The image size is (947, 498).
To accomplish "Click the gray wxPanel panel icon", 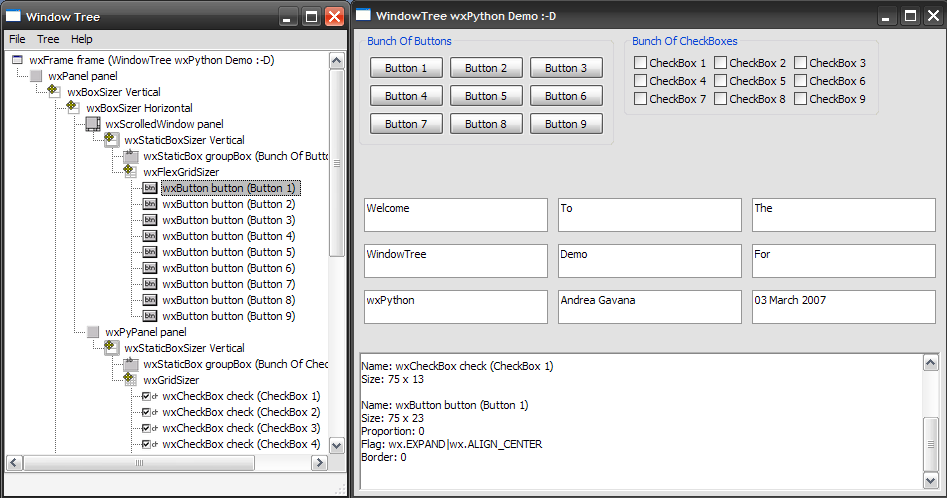I will (x=36, y=76).
